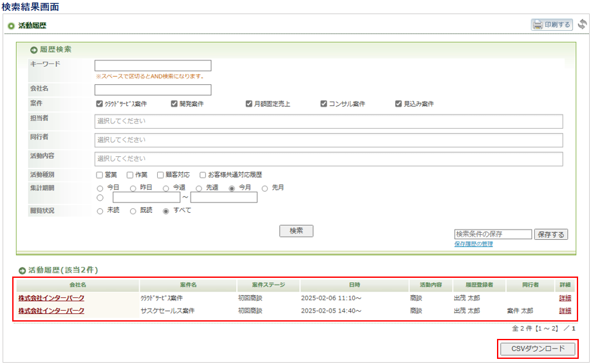Collapse the 履歴検索 section arrow icon
This screenshot has height=364, width=591.
coord(33,50)
